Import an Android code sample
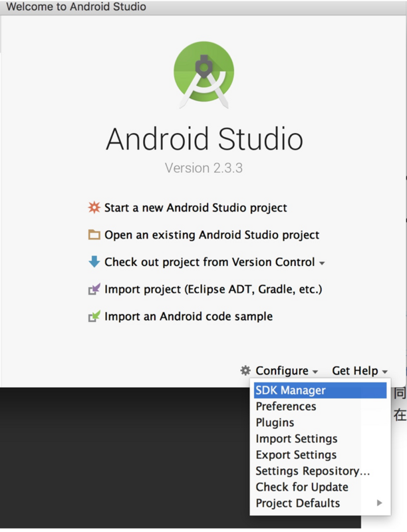407x532 pixels. (188, 317)
